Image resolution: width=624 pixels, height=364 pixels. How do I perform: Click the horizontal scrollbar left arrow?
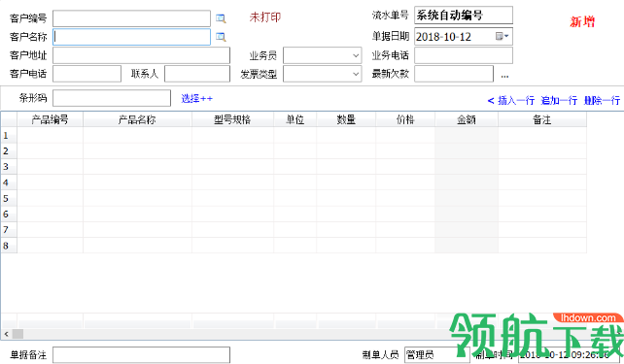point(6,334)
